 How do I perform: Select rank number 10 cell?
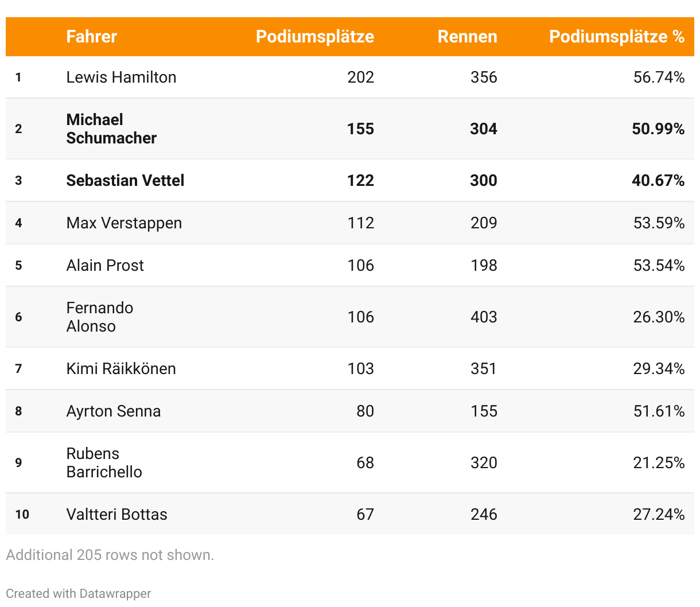22,515
